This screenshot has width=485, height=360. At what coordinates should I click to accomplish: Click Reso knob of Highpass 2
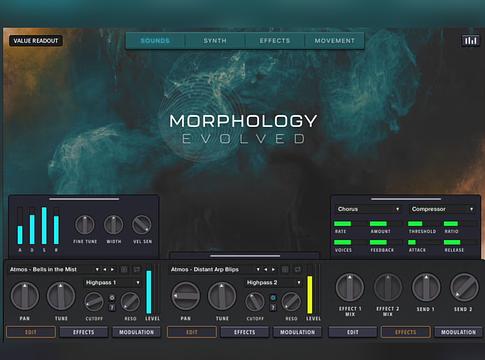click(x=291, y=302)
